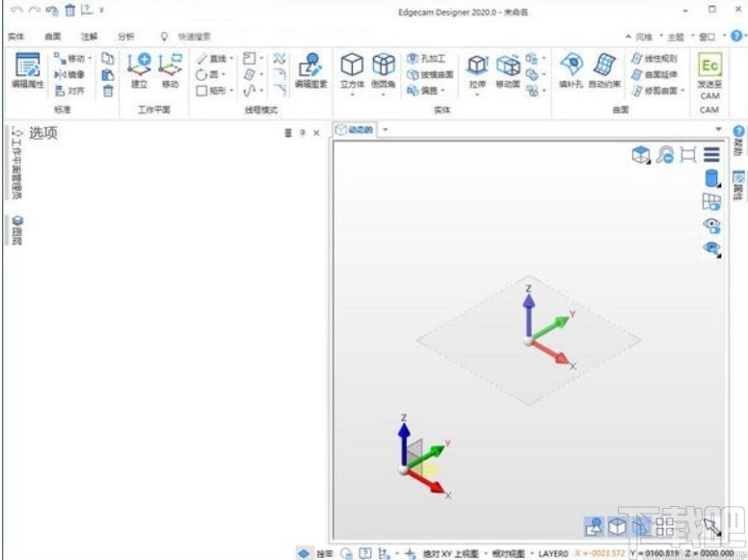Image resolution: width=748 pixels, height=560 pixels.
Task: Open the 曲面 ribbon tab
Action: coord(53,37)
